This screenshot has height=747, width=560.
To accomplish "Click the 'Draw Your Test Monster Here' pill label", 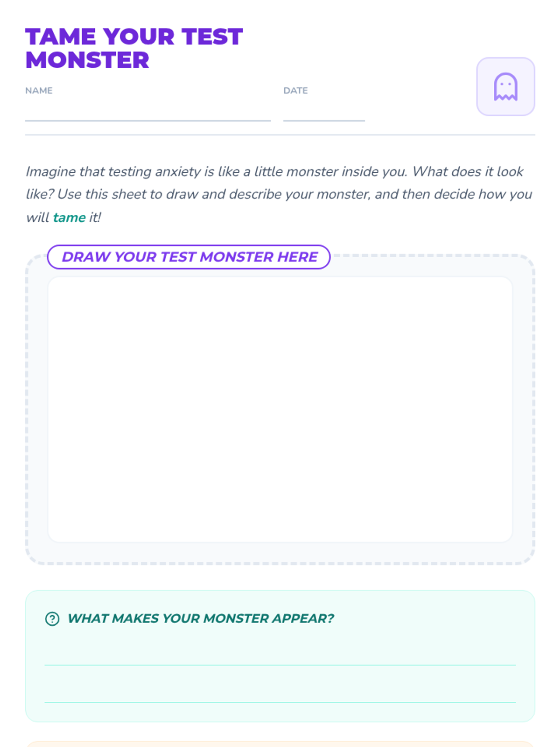I will 189,257.
